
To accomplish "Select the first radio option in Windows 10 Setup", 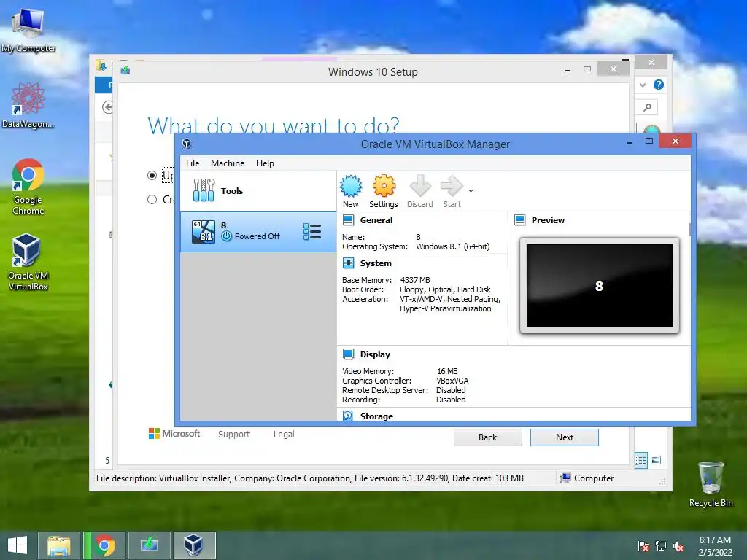I will pos(152,176).
